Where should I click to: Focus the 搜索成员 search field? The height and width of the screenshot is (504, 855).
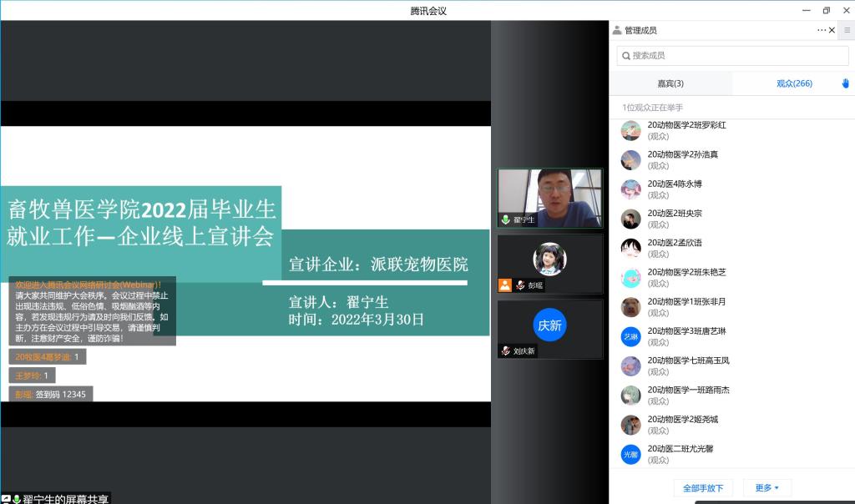[732, 56]
